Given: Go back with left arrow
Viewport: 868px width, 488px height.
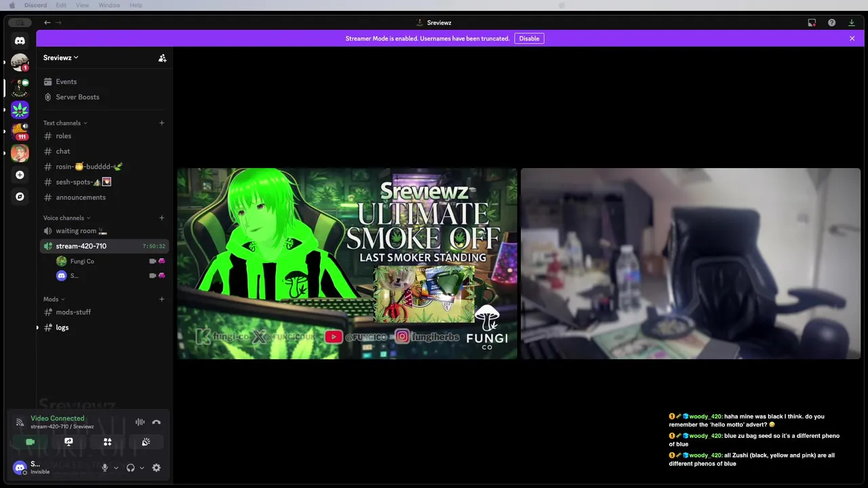Looking at the screenshot, I should tap(47, 22).
